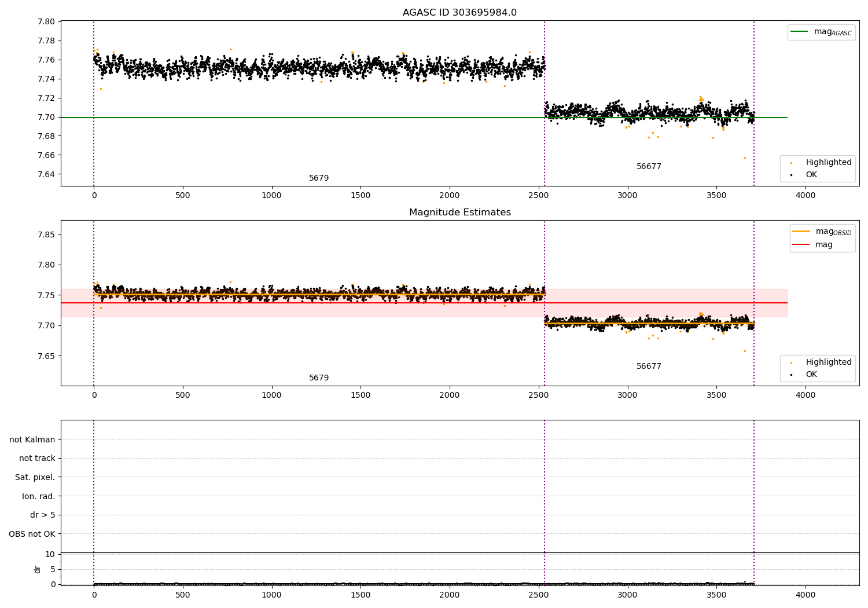Click the 'dr' axis label
This screenshot has height=608, width=868.
tap(38, 569)
